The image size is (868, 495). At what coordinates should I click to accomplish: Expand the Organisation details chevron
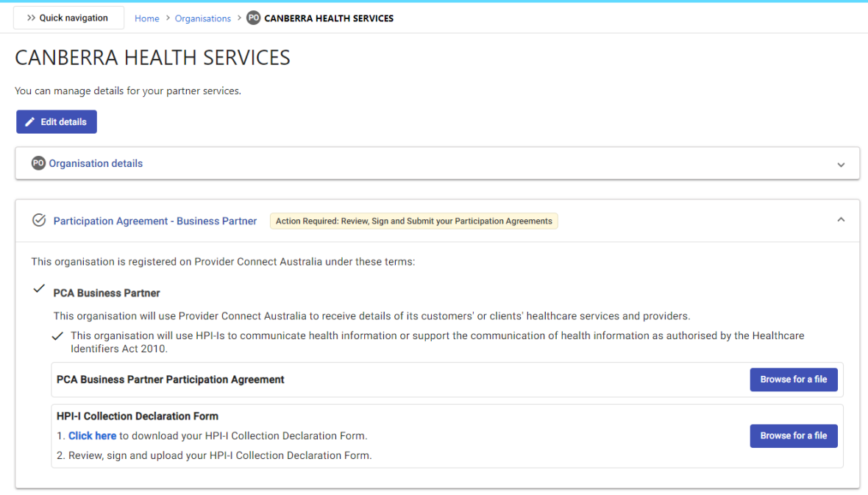click(841, 165)
